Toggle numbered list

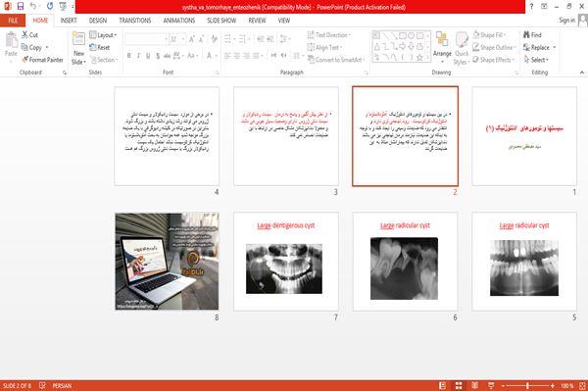pyautogui.click(x=243, y=39)
